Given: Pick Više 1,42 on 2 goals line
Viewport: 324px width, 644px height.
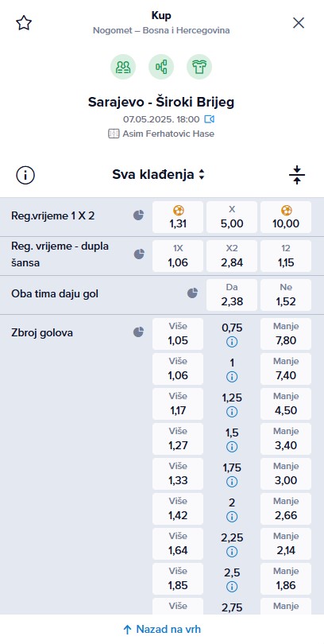Looking at the screenshot, I should [178, 509].
